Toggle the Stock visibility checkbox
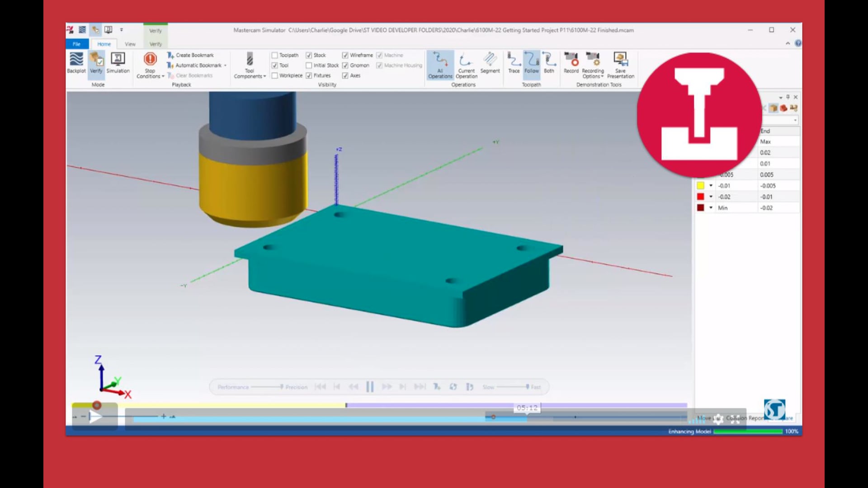Viewport: 868px width, 488px height. (309, 55)
